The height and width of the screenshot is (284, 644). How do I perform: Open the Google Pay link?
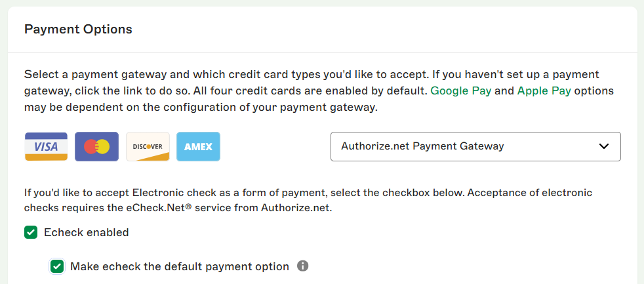pos(461,91)
